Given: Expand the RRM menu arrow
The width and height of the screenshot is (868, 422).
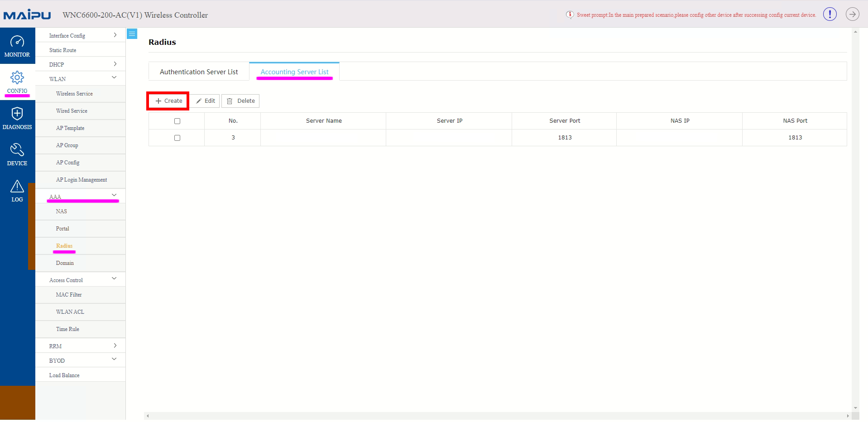Looking at the screenshot, I should point(115,345).
